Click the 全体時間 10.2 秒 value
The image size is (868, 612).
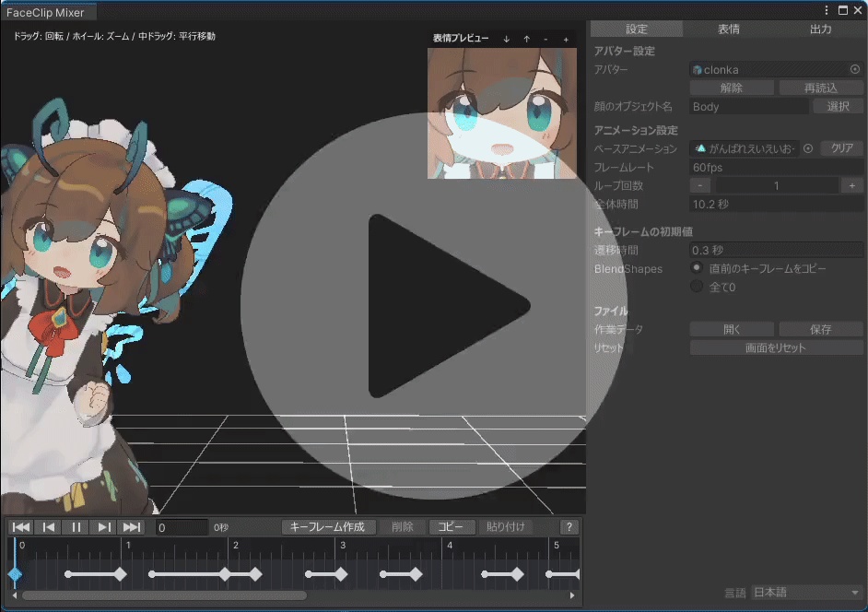click(776, 204)
